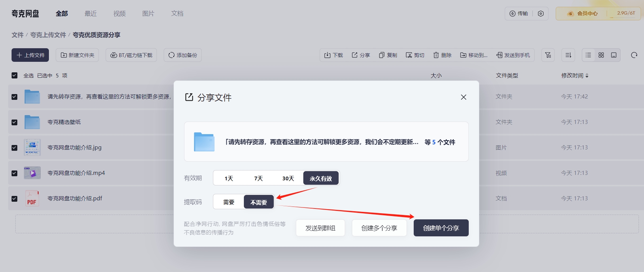Click 发送到手机 toolbar item
Screen dimensions: 644x272
(513, 55)
